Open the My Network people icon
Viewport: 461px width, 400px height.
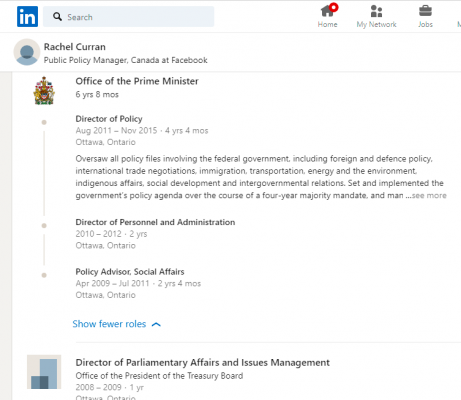[x=376, y=11]
